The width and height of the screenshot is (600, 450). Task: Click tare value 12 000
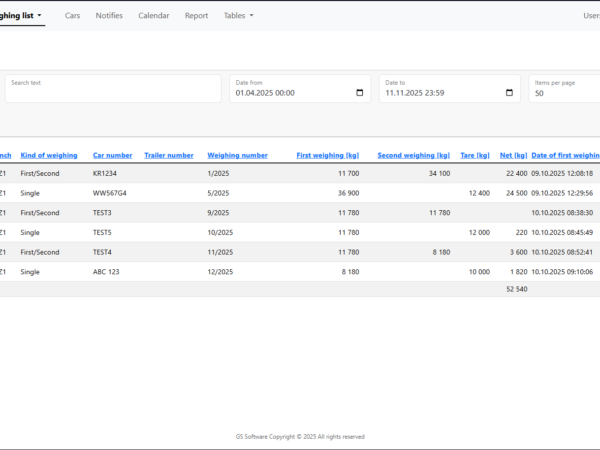coord(479,233)
